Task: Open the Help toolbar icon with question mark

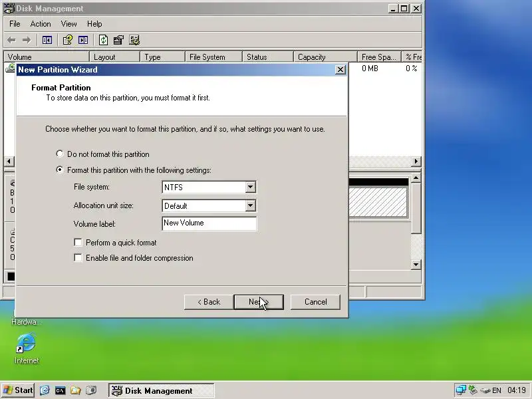Action: [68, 41]
